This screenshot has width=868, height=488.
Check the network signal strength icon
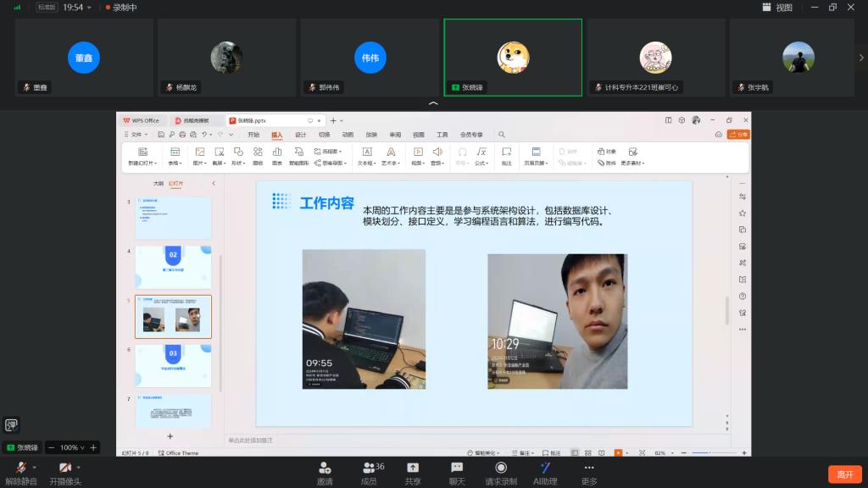pos(17,7)
